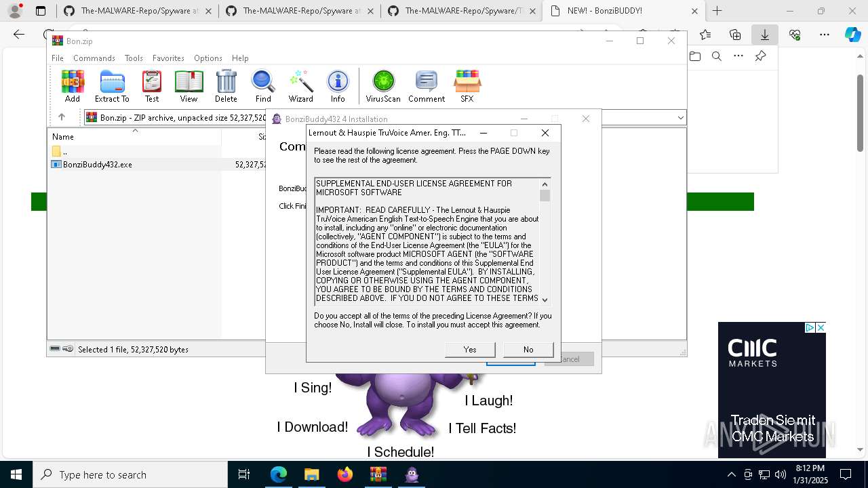Open Edge downloads icon in toolbar

pos(765,35)
